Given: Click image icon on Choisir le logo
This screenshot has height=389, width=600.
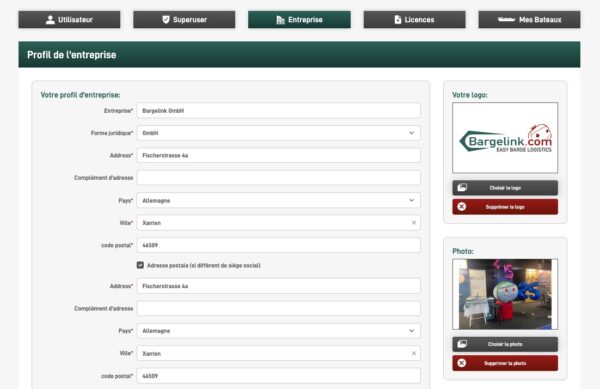Looking at the screenshot, I should (x=462, y=187).
